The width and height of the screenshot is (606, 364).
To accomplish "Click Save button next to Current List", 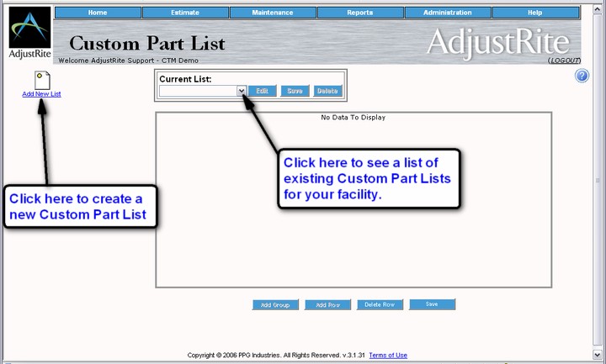I will point(295,91).
